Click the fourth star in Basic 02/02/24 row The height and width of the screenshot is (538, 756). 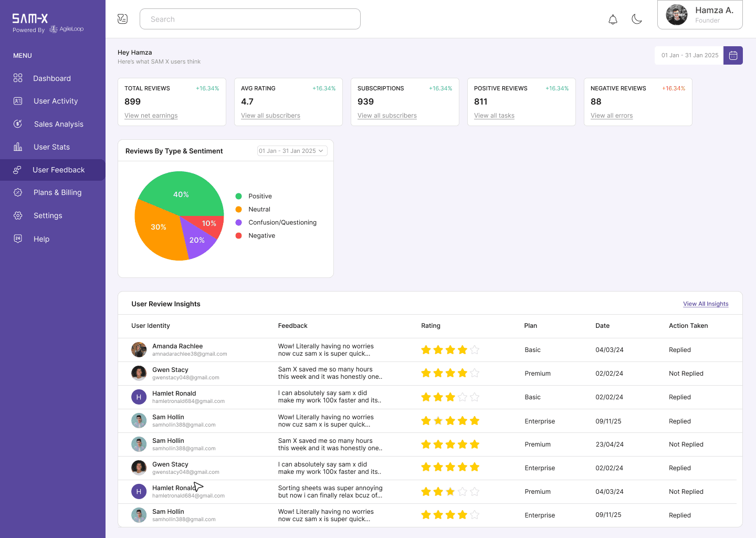tap(463, 397)
